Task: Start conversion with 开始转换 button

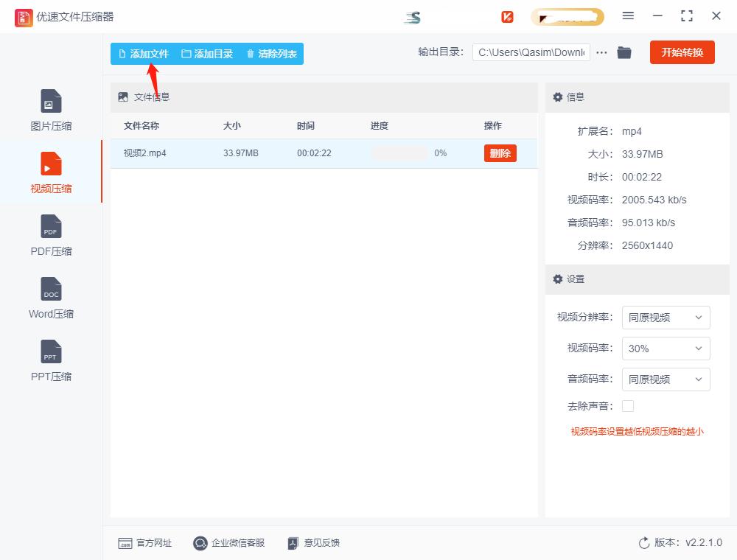Action: (x=682, y=52)
